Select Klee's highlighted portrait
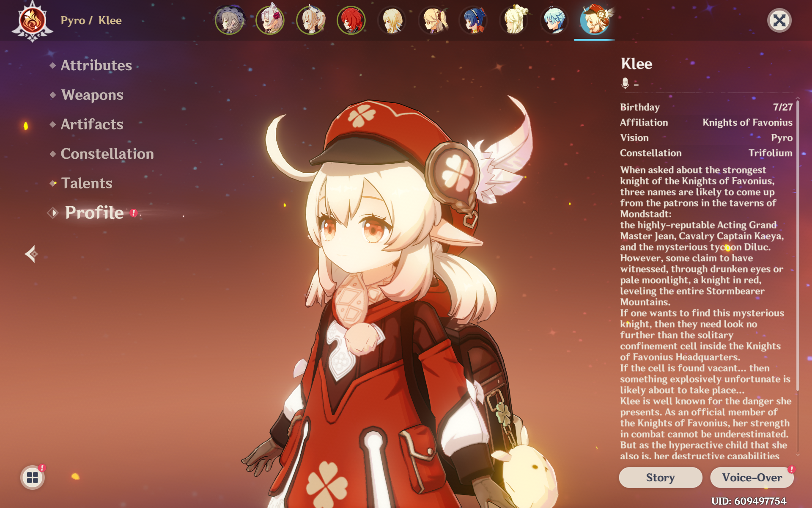The image size is (812, 508). (x=595, y=20)
